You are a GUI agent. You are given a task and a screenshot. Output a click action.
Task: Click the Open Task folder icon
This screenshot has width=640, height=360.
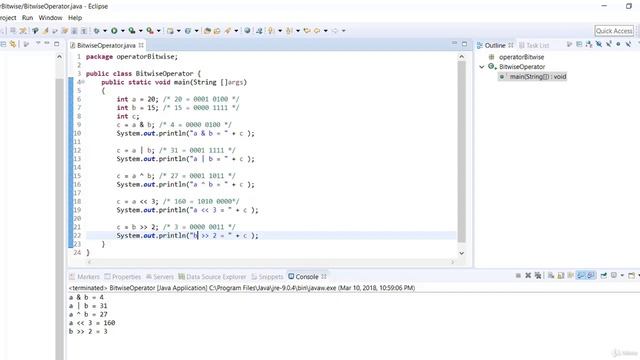[217, 31]
